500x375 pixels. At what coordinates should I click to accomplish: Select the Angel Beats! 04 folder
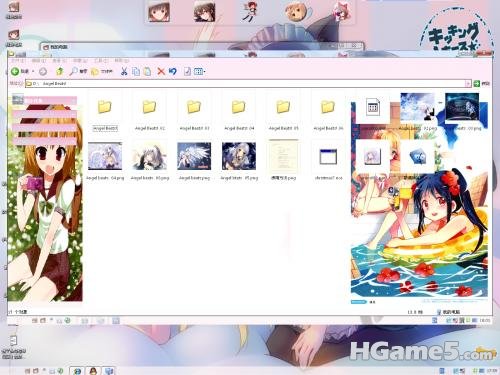click(x=239, y=113)
